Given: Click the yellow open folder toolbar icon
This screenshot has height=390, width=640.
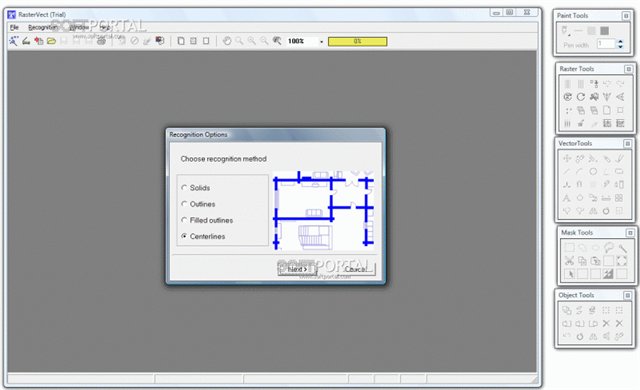Looking at the screenshot, I should [x=51, y=41].
